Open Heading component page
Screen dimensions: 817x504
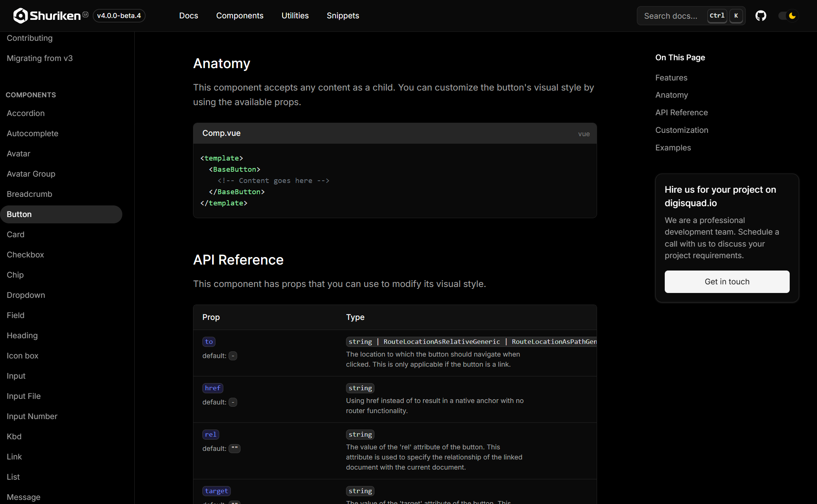click(22, 336)
